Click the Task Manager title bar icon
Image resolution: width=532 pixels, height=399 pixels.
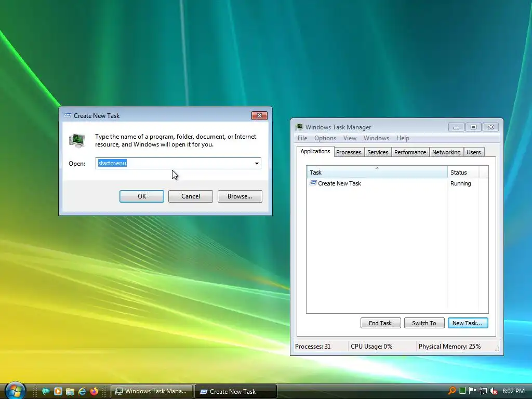(299, 127)
